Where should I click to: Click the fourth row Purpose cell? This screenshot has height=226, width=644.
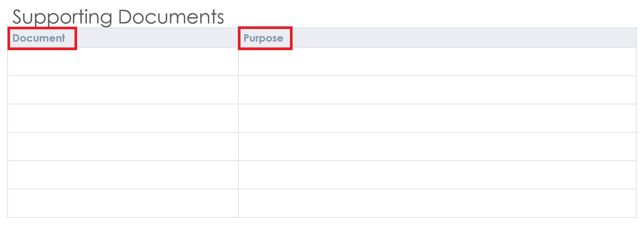(x=437, y=147)
